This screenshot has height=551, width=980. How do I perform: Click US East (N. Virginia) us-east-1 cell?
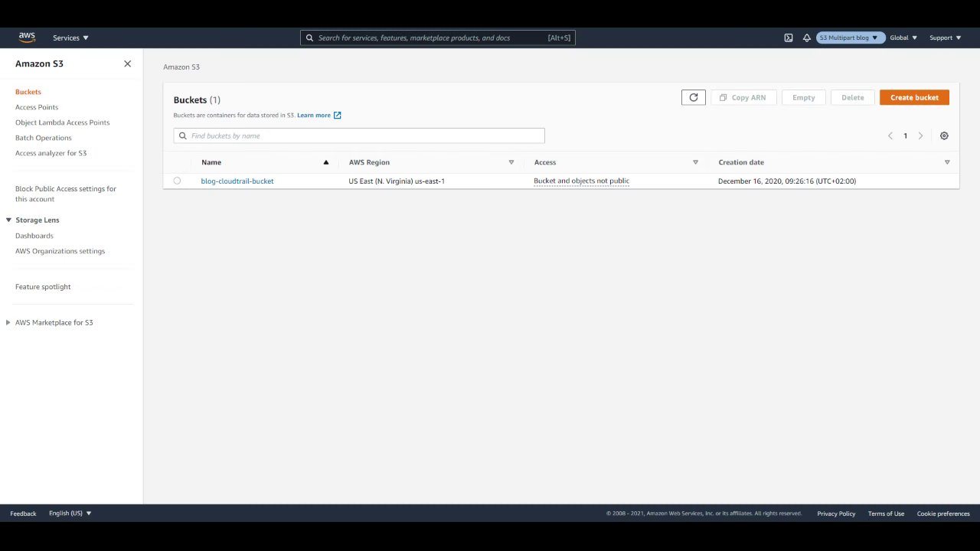point(397,181)
